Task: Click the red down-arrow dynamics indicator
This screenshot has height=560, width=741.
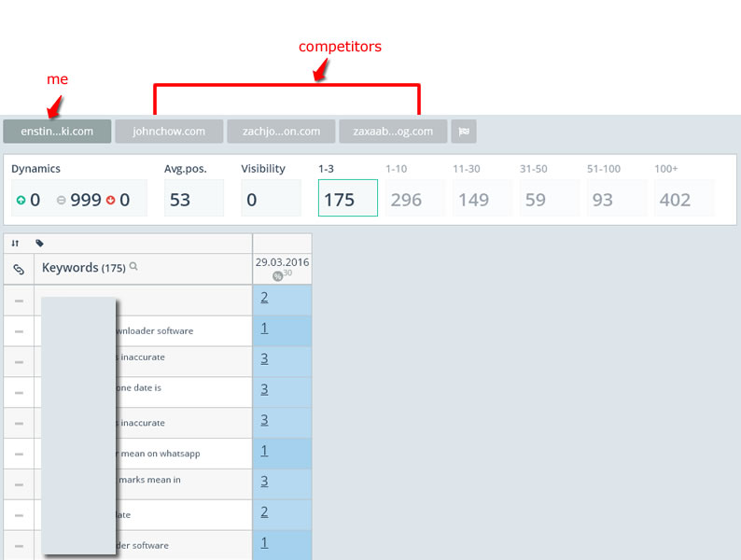Action: [x=110, y=200]
